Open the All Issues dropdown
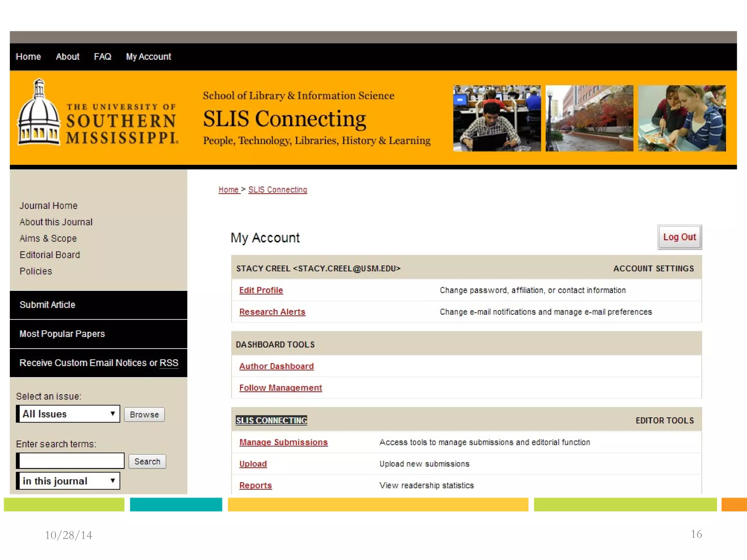The height and width of the screenshot is (560, 747). tap(68, 414)
